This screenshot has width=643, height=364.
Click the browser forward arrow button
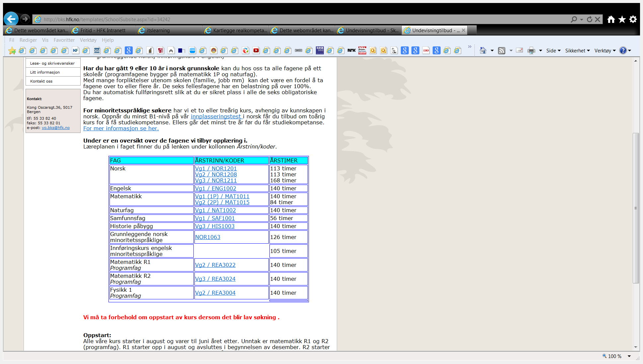(x=25, y=19)
